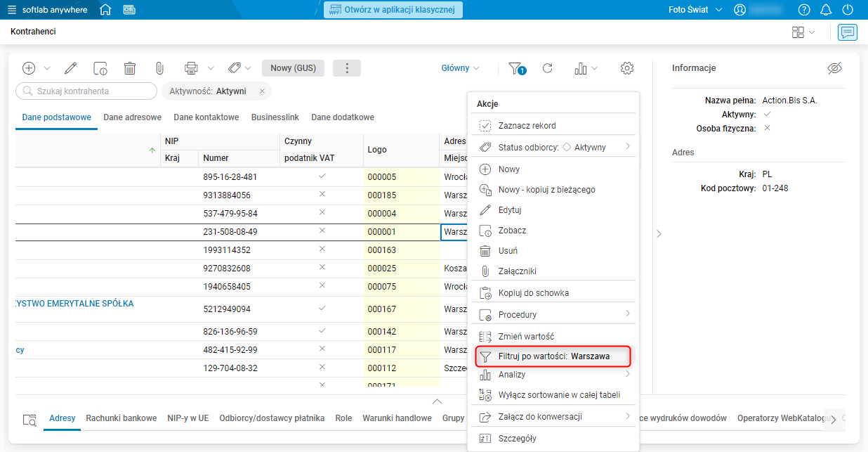This screenshot has height=452, width=868.
Task: Open the dashboard icon next to home
Action: (129, 10)
